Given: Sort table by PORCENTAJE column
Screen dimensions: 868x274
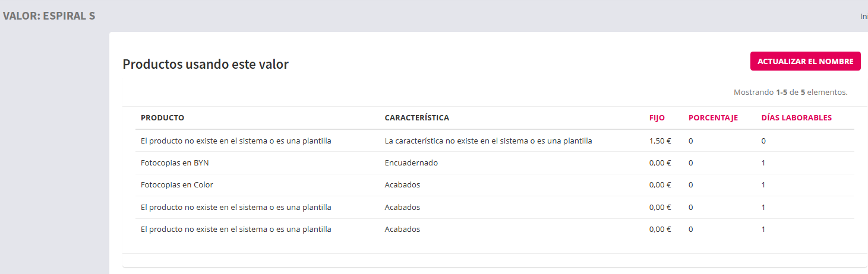Looking at the screenshot, I should click(713, 117).
